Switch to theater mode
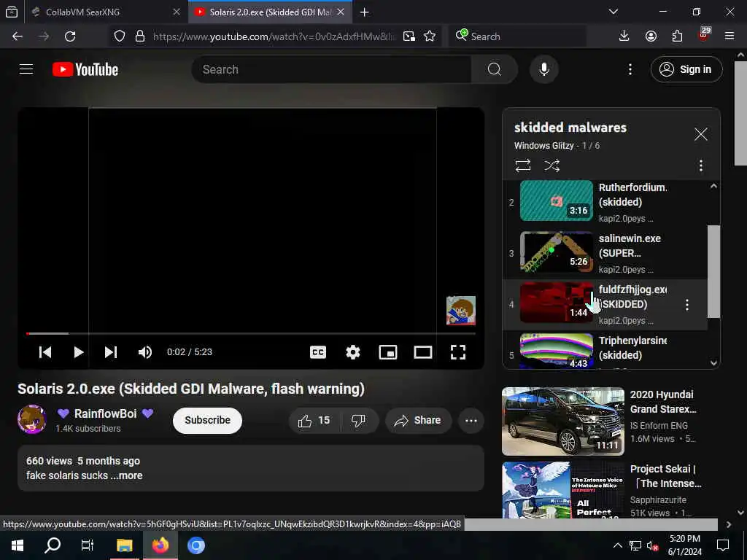Image resolution: width=747 pixels, height=560 pixels. [423, 352]
